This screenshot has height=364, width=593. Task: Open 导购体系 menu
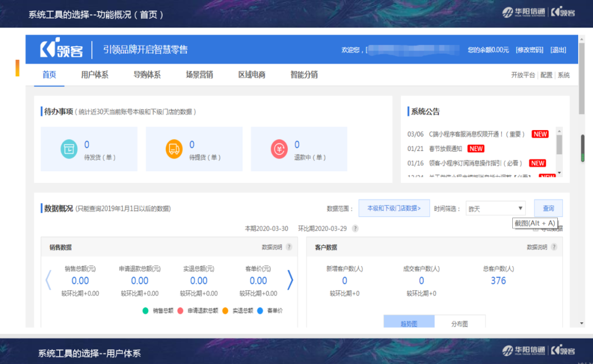[x=147, y=75]
